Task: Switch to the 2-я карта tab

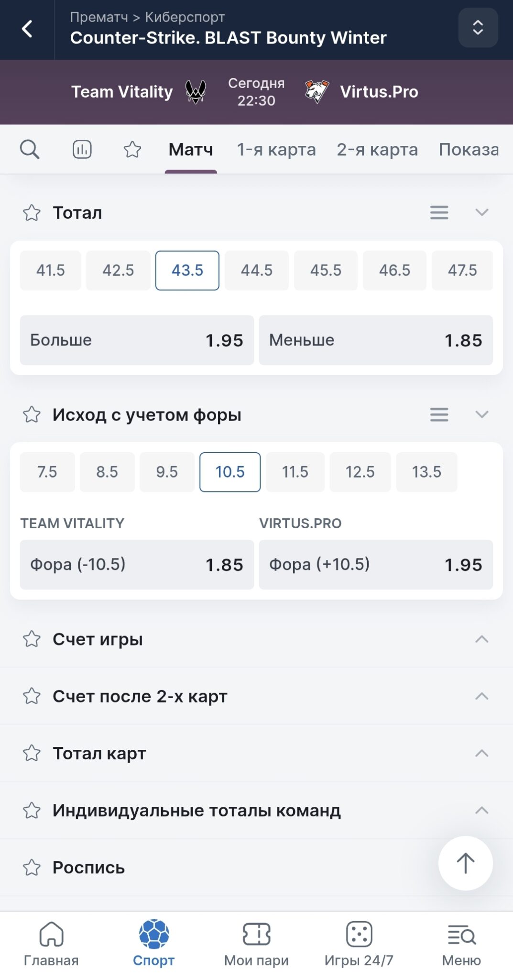Action: click(x=377, y=149)
